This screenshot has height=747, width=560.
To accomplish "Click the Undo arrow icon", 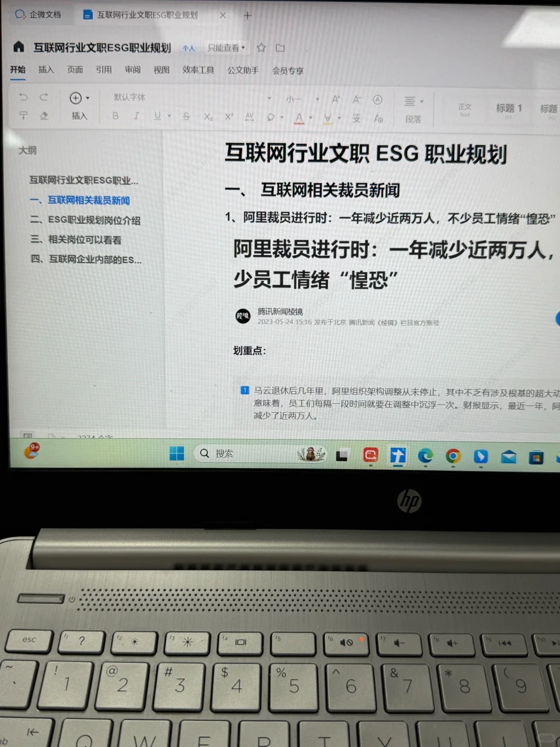I will (x=23, y=97).
